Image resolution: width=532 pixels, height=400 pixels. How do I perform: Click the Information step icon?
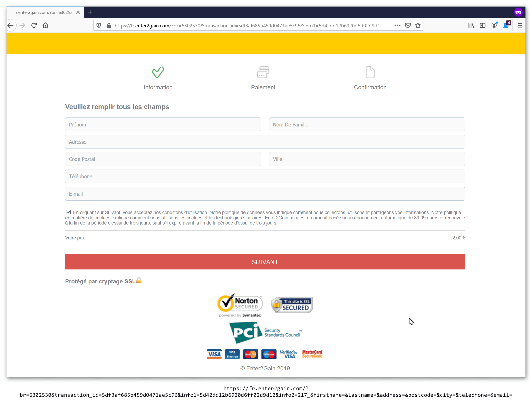(x=157, y=72)
